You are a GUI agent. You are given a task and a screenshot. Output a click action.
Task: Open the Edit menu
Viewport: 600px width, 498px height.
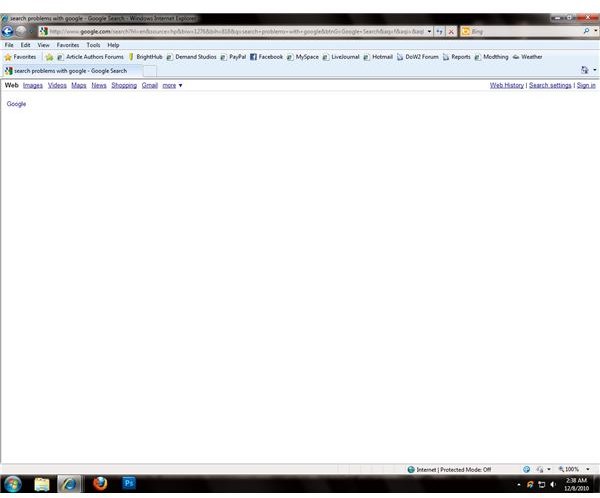(25, 45)
